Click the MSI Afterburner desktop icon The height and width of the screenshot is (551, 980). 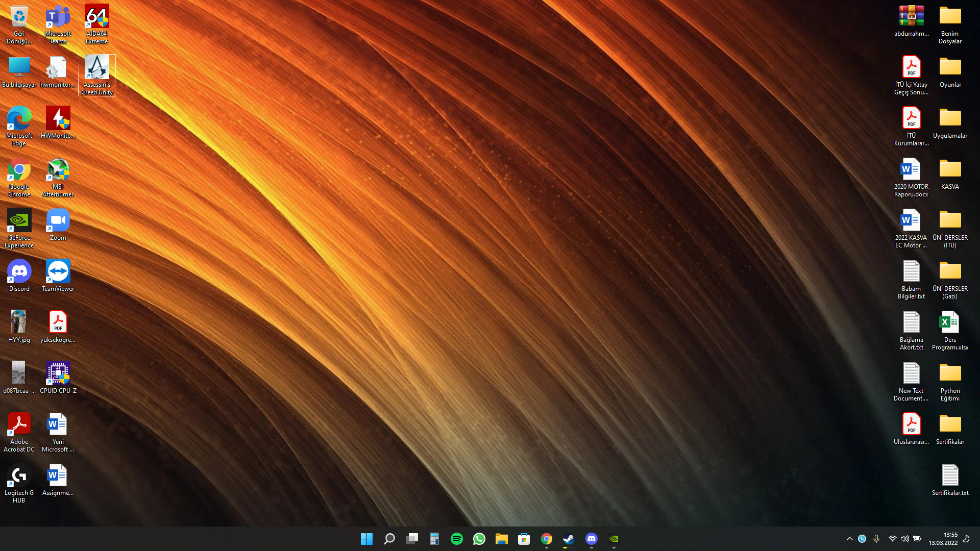pyautogui.click(x=58, y=170)
